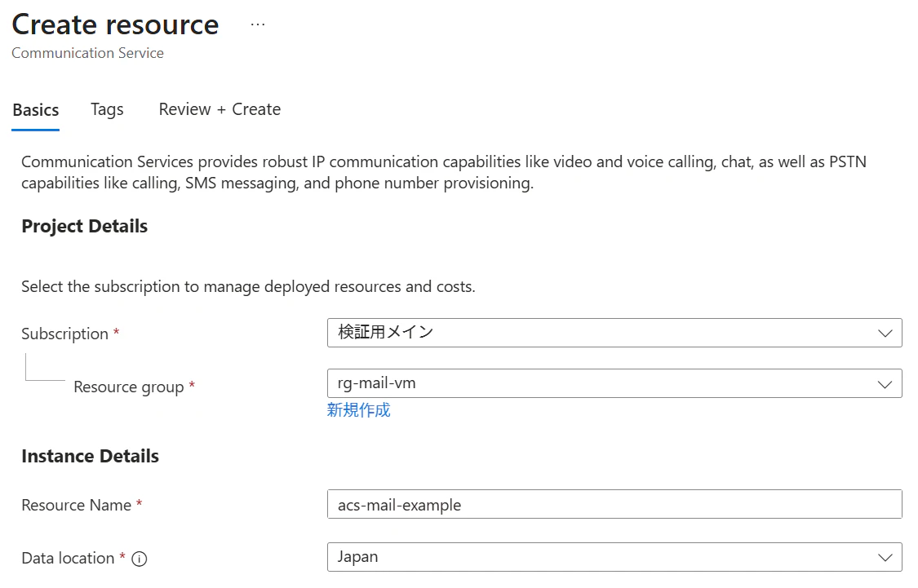This screenshot has width=918, height=588.
Task: Switch to the Basics tab
Action: pos(36,110)
